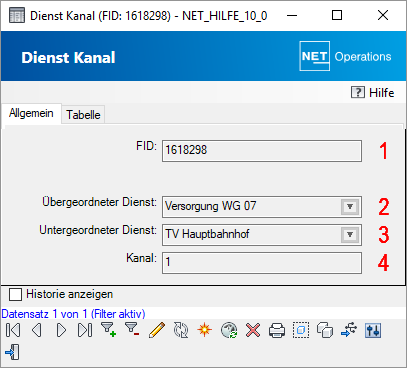This screenshot has width=407, height=368.
Task: Switch to the Tabelle tab
Action: click(x=83, y=115)
